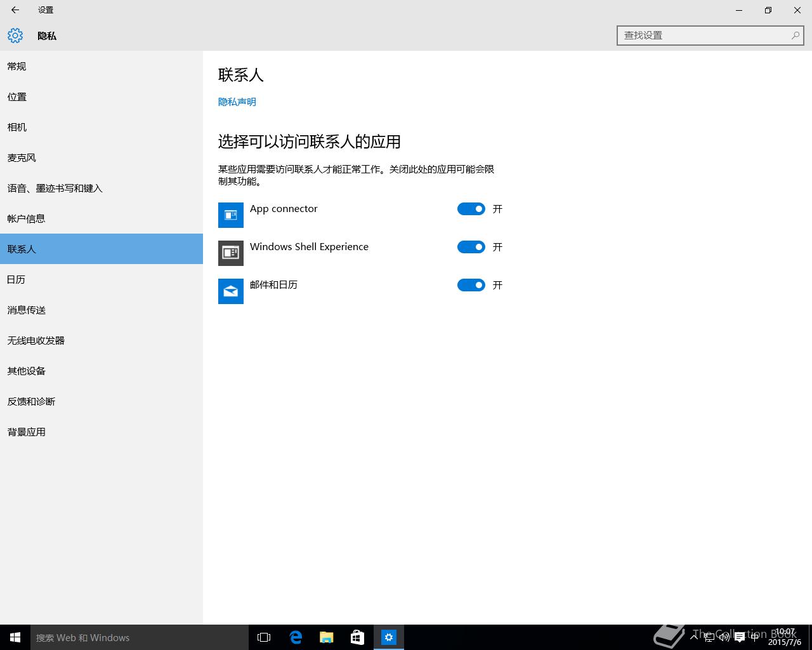The image size is (812, 650).
Task: Click the back arrow in Settings title bar
Action: [15, 10]
